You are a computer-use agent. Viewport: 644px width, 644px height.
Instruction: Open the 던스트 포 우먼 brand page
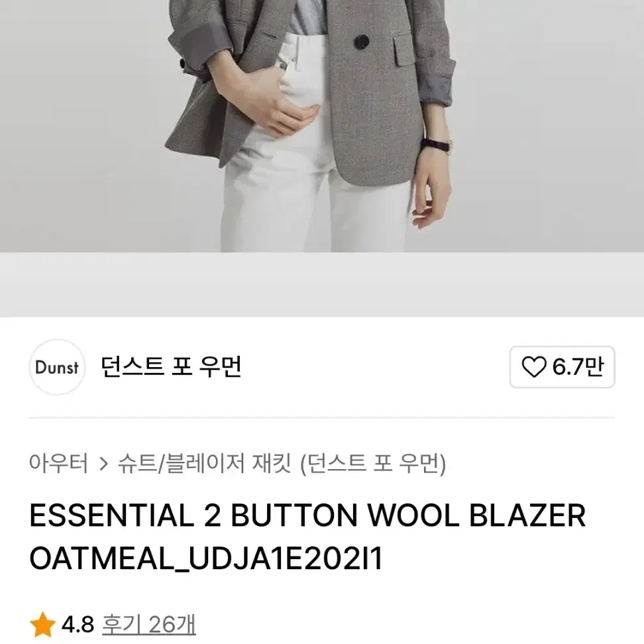pyautogui.click(x=171, y=367)
